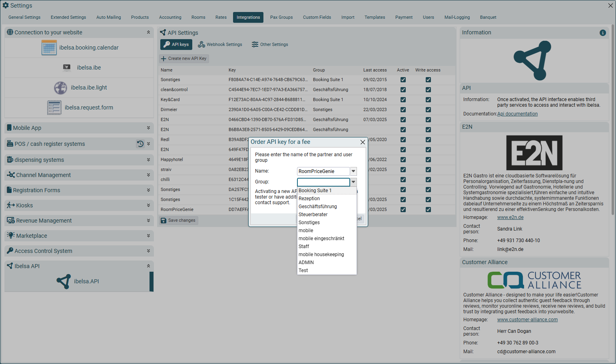The width and height of the screenshot is (616, 364).
Task: Select mobile housekeeping from group list
Action: [x=327, y=255]
